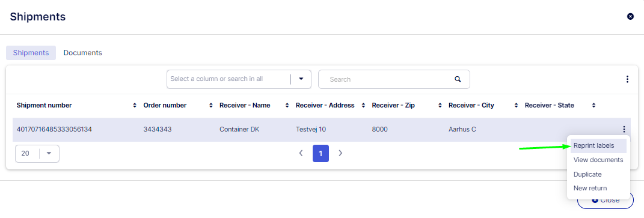Choose Reprint labels from the context menu
Image resolution: width=644 pixels, height=218 pixels.
[x=598, y=146]
